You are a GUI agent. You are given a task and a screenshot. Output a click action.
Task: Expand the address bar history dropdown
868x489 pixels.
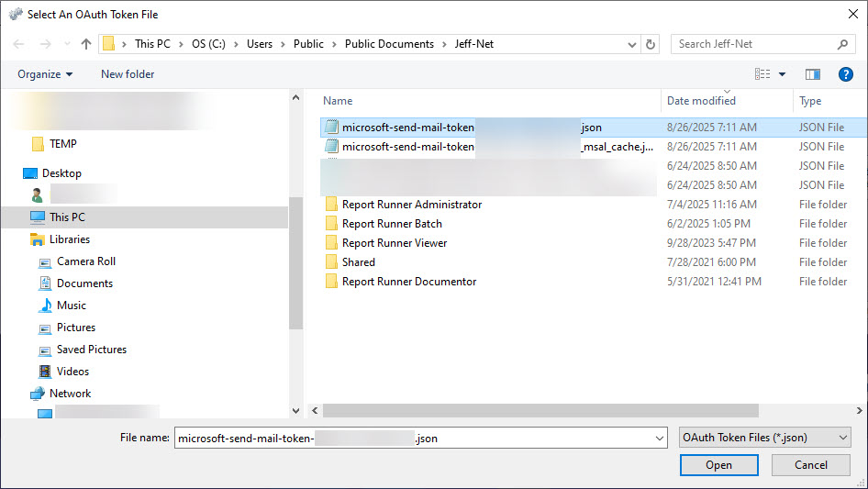(x=632, y=44)
